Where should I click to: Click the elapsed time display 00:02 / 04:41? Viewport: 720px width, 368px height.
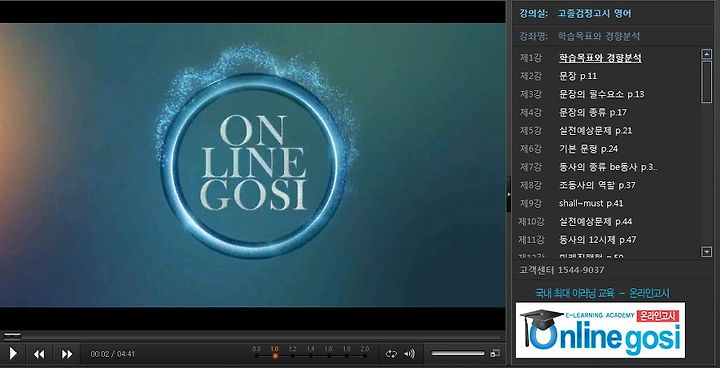pos(112,354)
